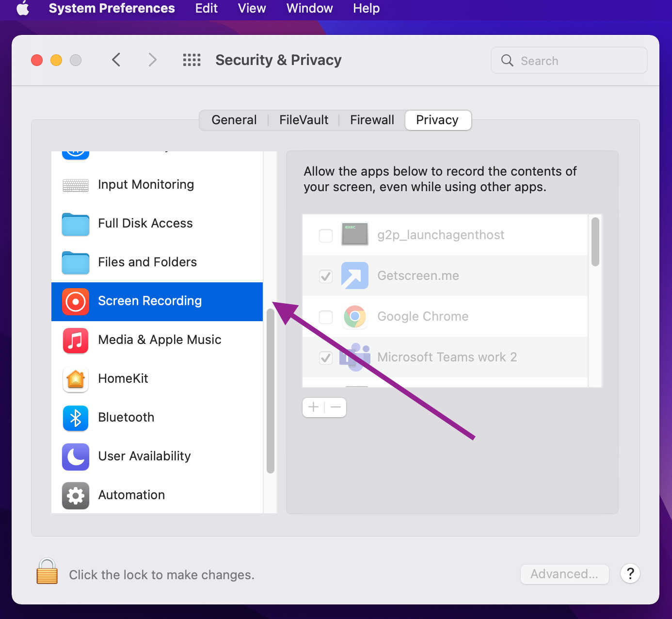Image resolution: width=672 pixels, height=619 pixels.
Task: Click the app list scrollbar
Action: pyautogui.click(x=595, y=242)
